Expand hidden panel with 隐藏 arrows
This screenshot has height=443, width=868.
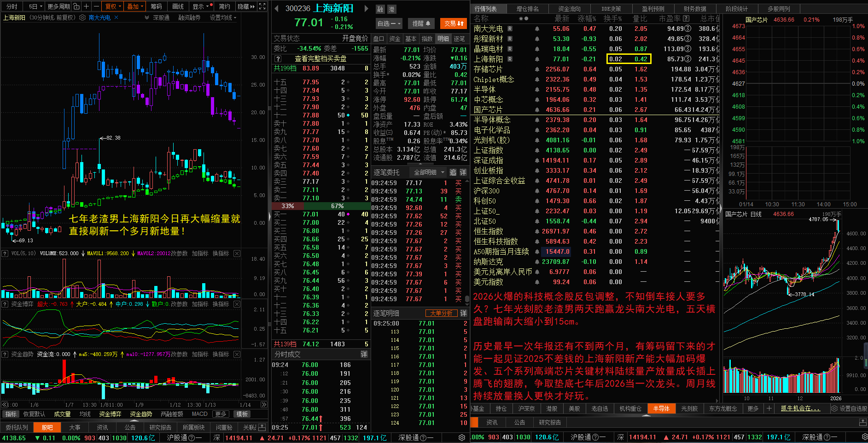[246, 6]
